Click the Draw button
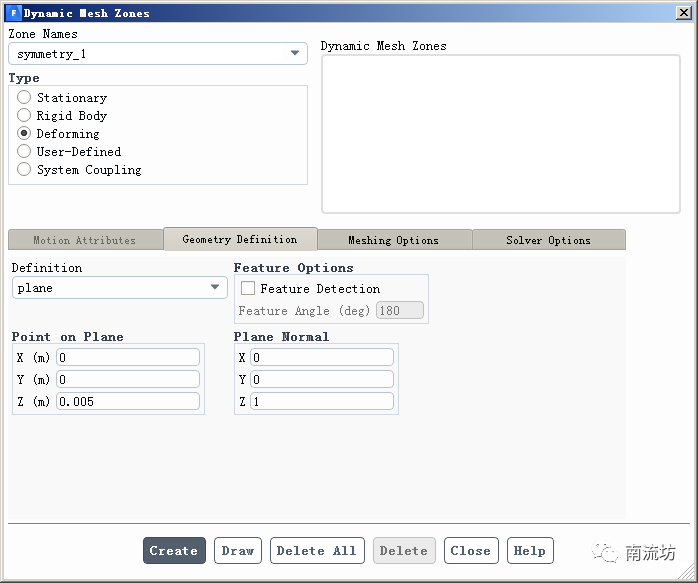This screenshot has height=583, width=698. (x=238, y=551)
